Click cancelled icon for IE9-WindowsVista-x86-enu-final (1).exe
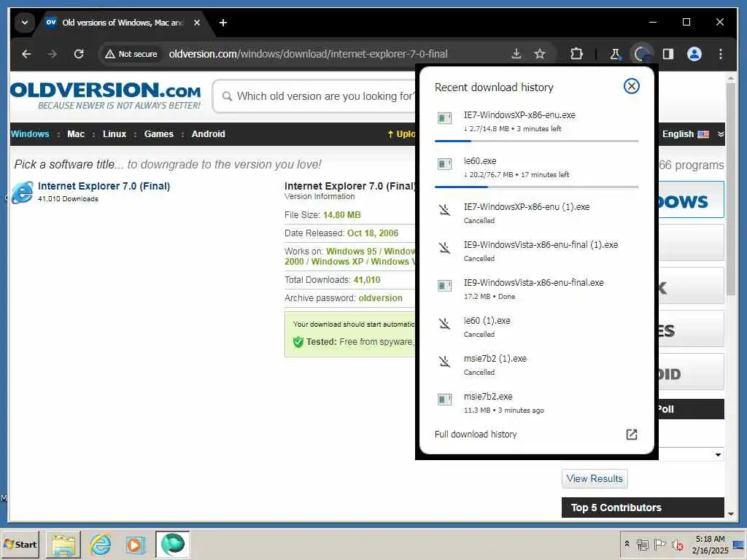Screen dimensions: 747x560 tap(444, 248)
